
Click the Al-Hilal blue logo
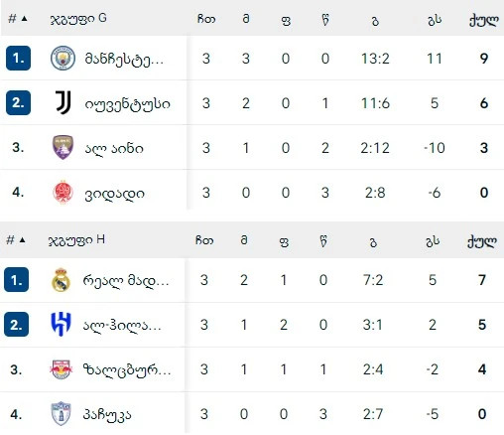click(61, 325)
